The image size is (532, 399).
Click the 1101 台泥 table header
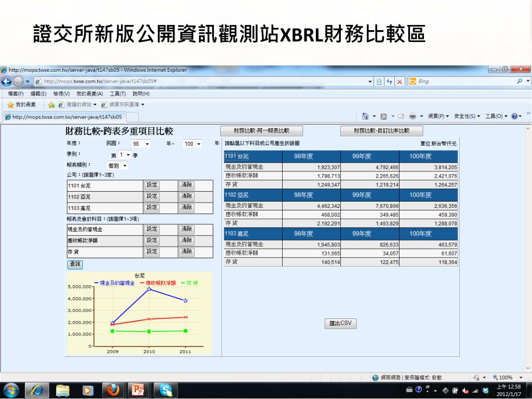(x=236, y=156)
